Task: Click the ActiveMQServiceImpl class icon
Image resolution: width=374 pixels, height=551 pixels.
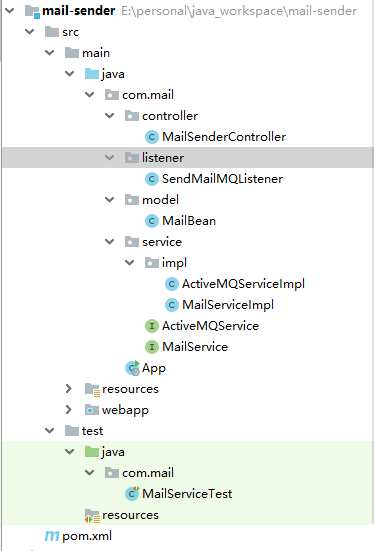Action: [x=172, y=284]
